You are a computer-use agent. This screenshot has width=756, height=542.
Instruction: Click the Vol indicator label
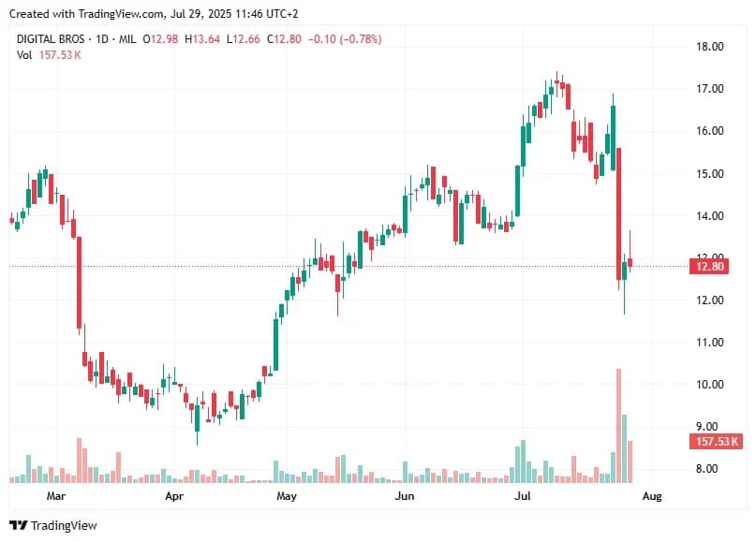24,55
